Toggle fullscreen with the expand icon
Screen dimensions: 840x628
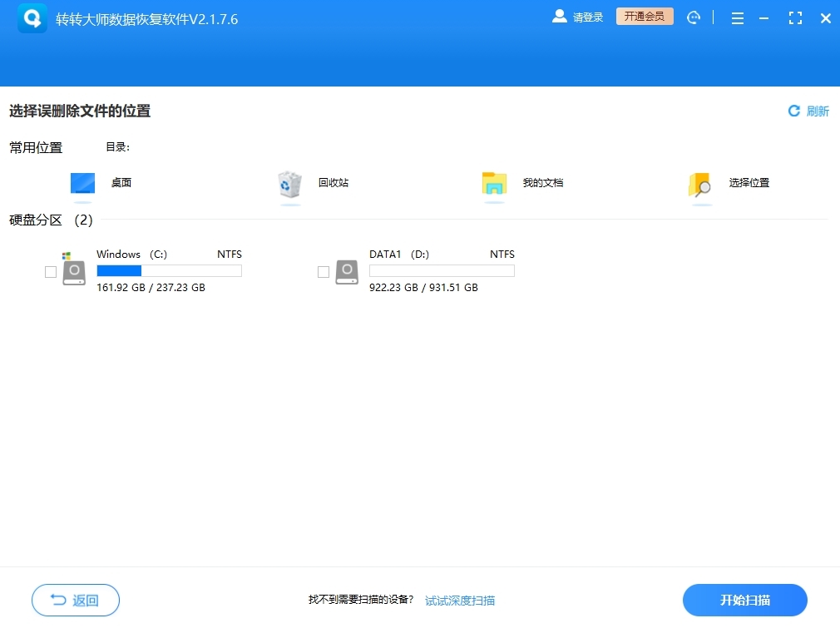794,17
